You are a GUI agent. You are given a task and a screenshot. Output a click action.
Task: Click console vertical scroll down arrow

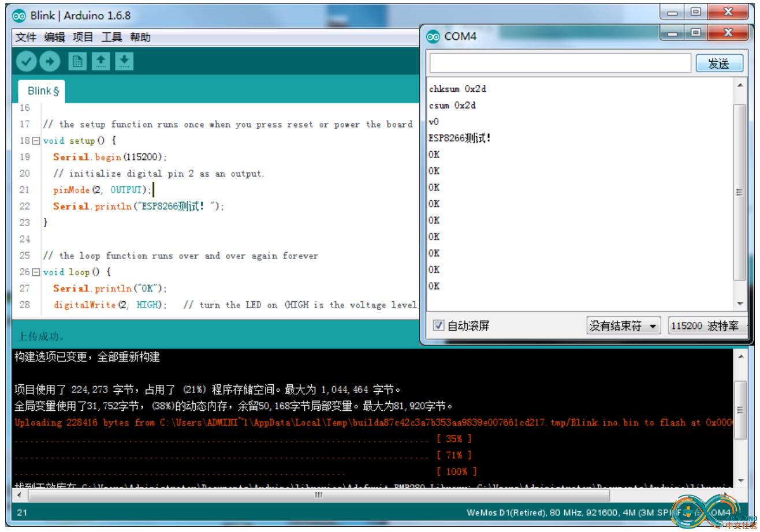[x=740, y=481]
